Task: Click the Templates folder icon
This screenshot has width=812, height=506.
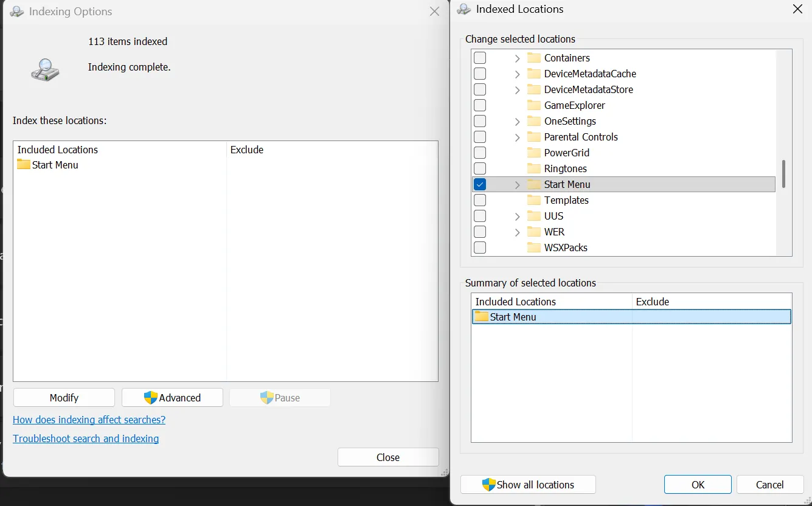Action: [x=534, y=200]
